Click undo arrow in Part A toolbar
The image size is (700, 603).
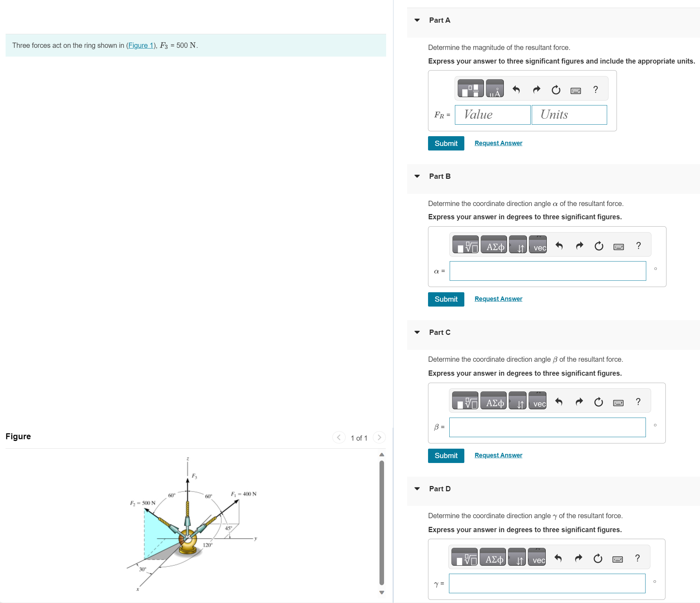(516, 90)
